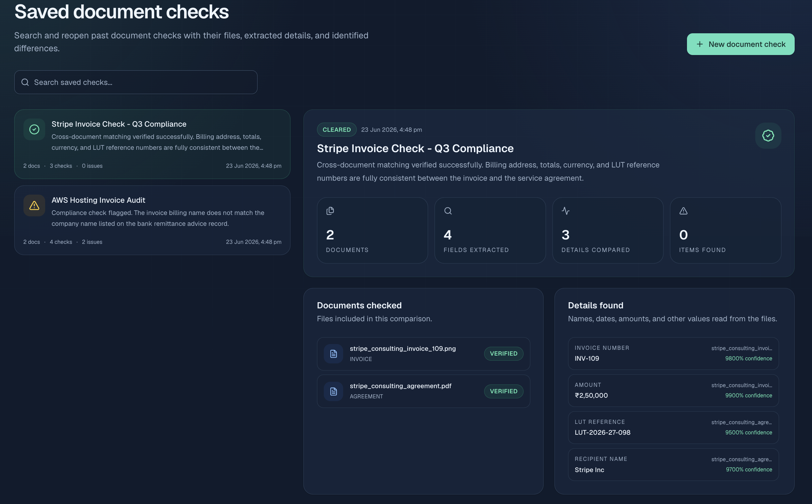Select the Recipient Name Stripe Inc row
The image size is (812, 504).
(673, 464)
